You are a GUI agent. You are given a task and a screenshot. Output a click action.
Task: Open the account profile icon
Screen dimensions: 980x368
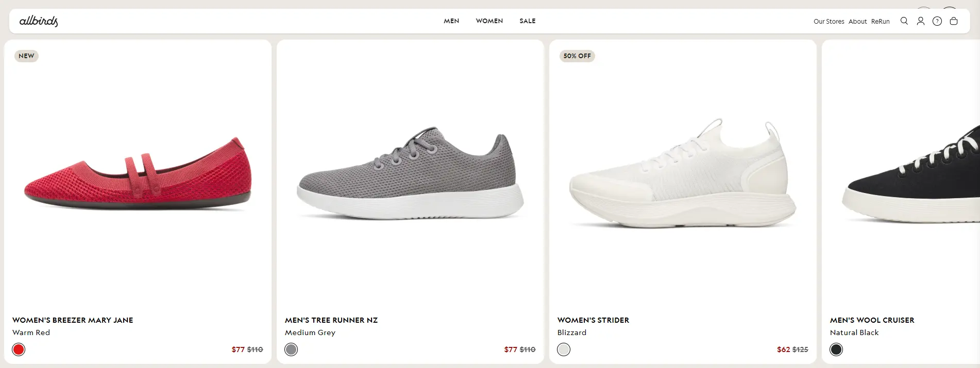point(920,21)
